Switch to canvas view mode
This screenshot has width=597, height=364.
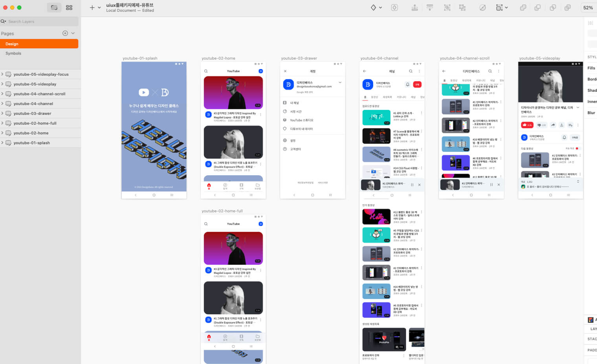coord(54,7)
